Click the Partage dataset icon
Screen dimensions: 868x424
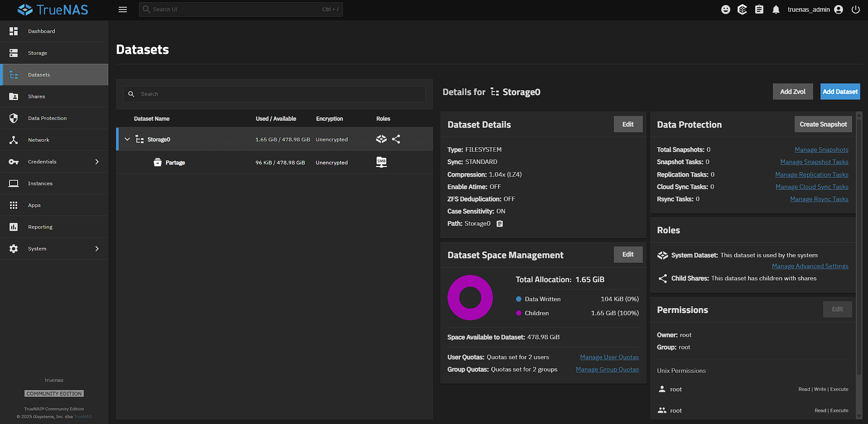click(x=158, y=162)
